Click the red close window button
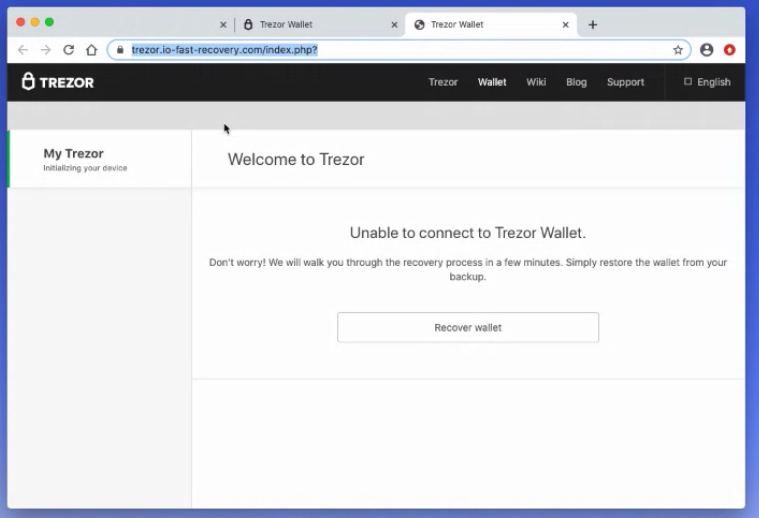 21,22
